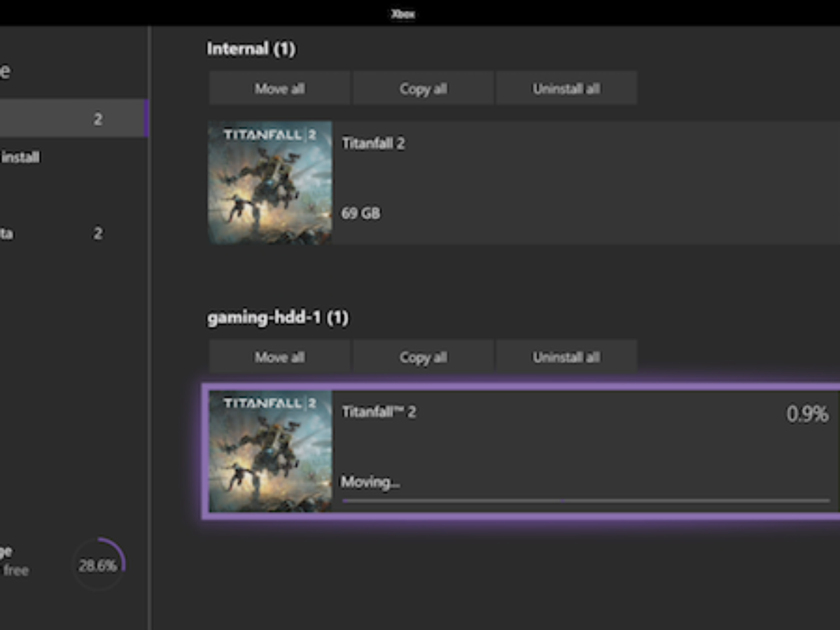Screen dimensions: 840x630
Task: Click Copy all under gaming-hdd-1
Action: (423, 357)
